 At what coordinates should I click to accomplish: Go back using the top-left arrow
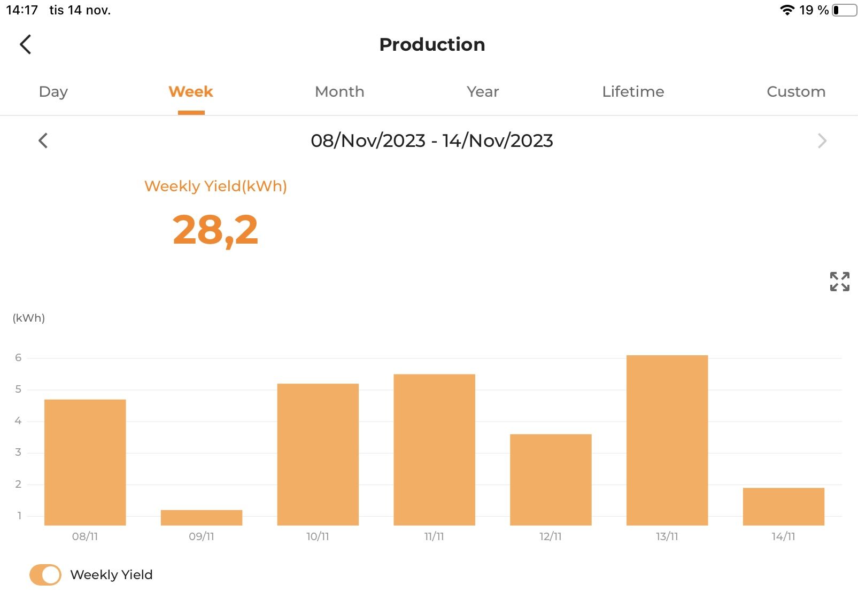(26, 44)
